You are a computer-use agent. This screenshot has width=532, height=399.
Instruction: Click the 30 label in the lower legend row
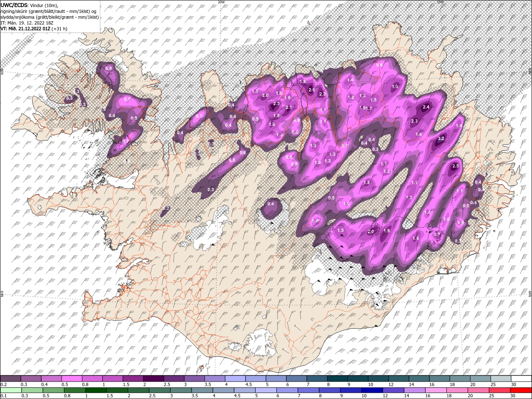click(x=514, y=396)
